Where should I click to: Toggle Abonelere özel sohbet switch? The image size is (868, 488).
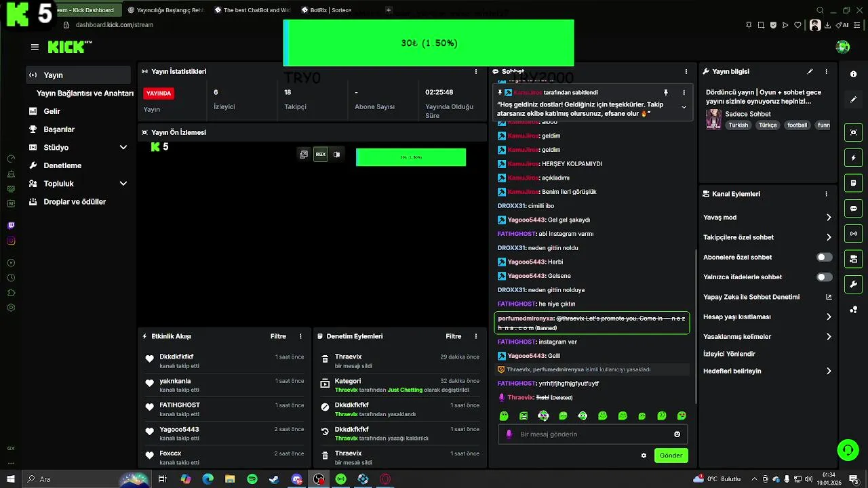click(x=825, y=257)
